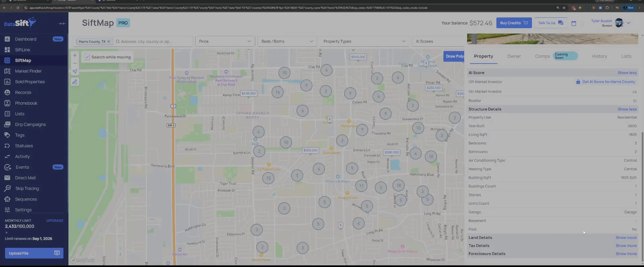The height and width of the screenshot is (267, 644).
Task: Zoom in on the map
Action: (75, 55)
